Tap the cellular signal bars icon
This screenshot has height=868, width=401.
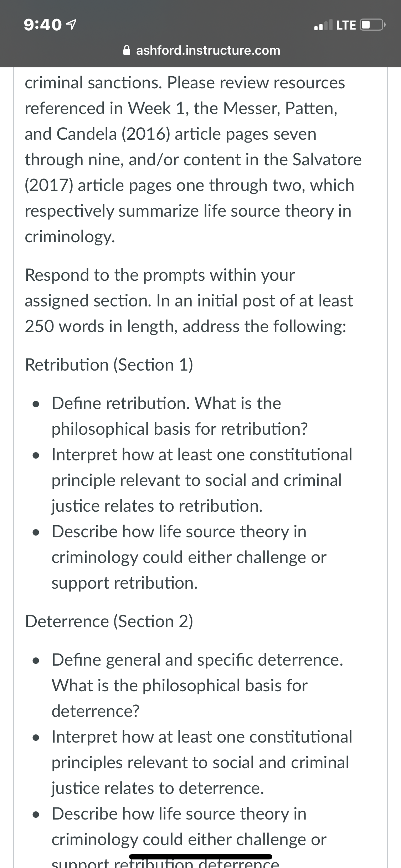323,25
